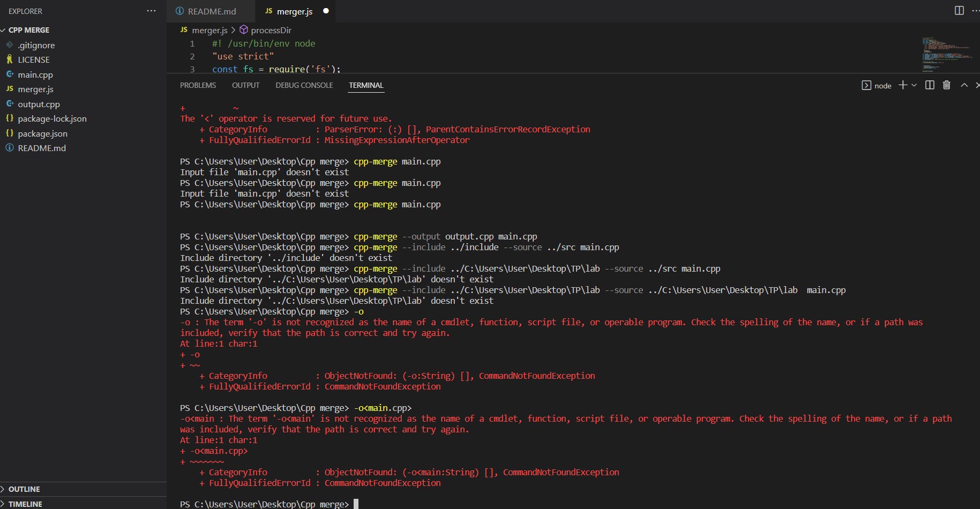Switch to the README.md editor tab
980x509 pixels.
click(211, 11)
